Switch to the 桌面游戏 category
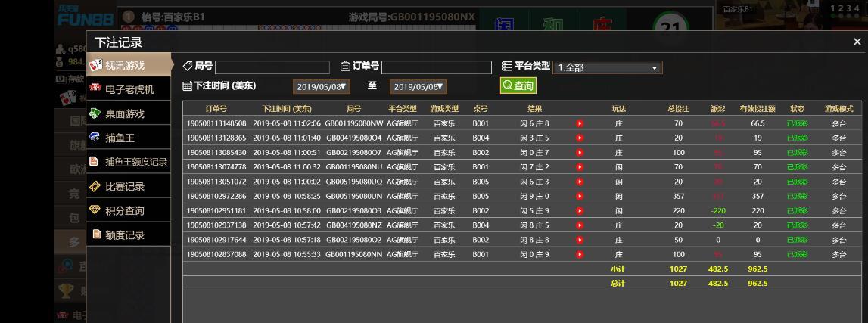 point(125,113)
